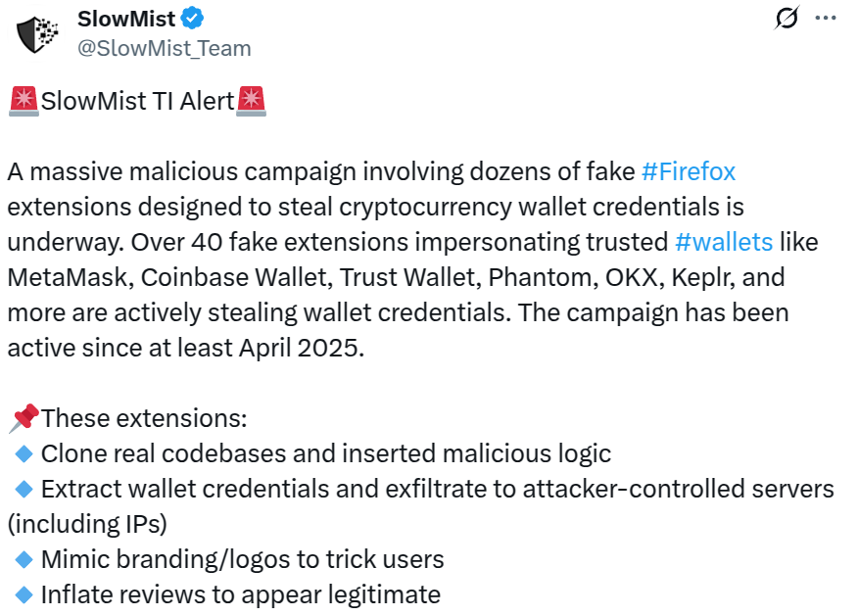The height and width of the screenshot is (616, 858).
Task: Click the siren emoji before SlowMist TI Alert
Action: 24,101
